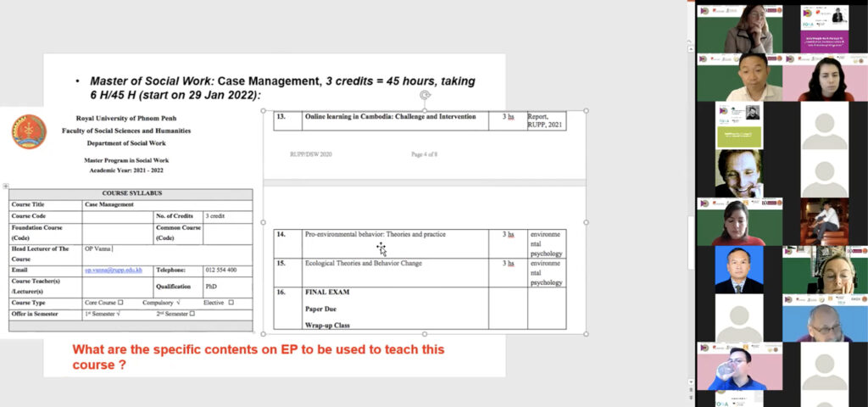Select tile with black-and-white smiling man photo
This screenshot has height=407, width=868.
[x=739, y=173]
